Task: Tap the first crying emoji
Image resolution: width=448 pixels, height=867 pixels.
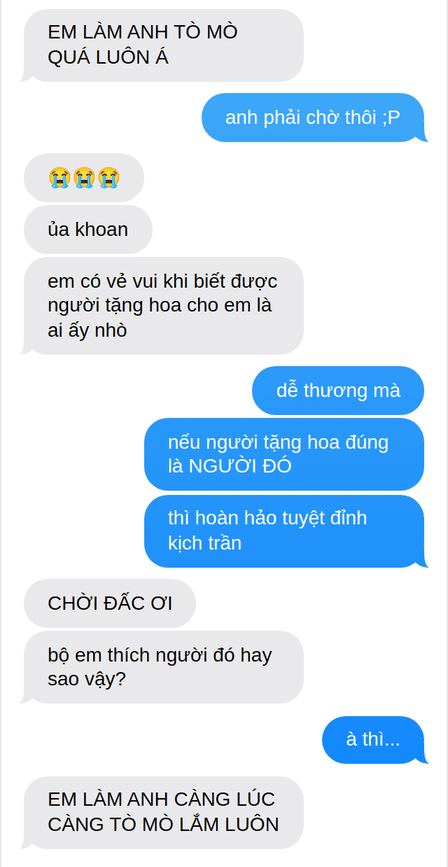Action: pos(58,178)
